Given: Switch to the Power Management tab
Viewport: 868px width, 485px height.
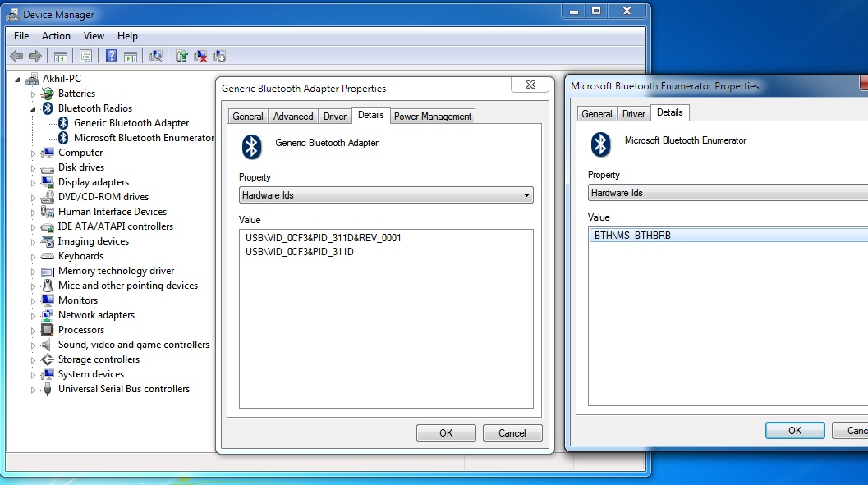Looking at the screenshot, I should click(x=433, y=117).
